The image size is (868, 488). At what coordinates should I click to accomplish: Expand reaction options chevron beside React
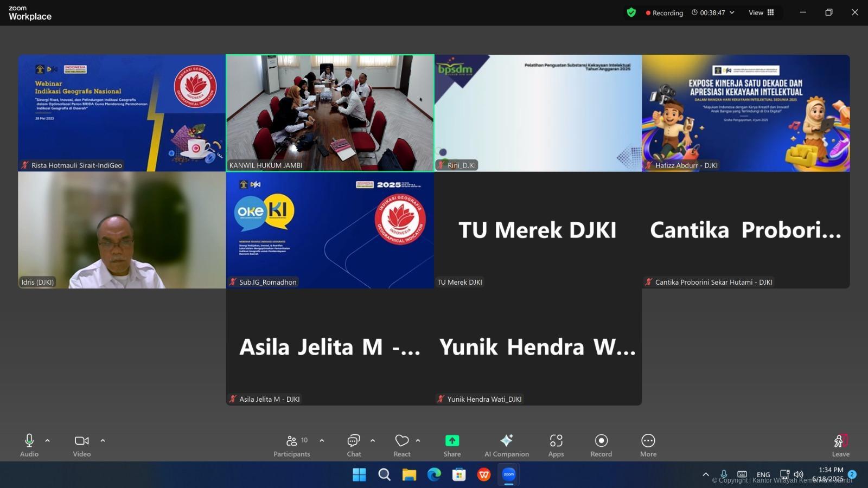418,441
